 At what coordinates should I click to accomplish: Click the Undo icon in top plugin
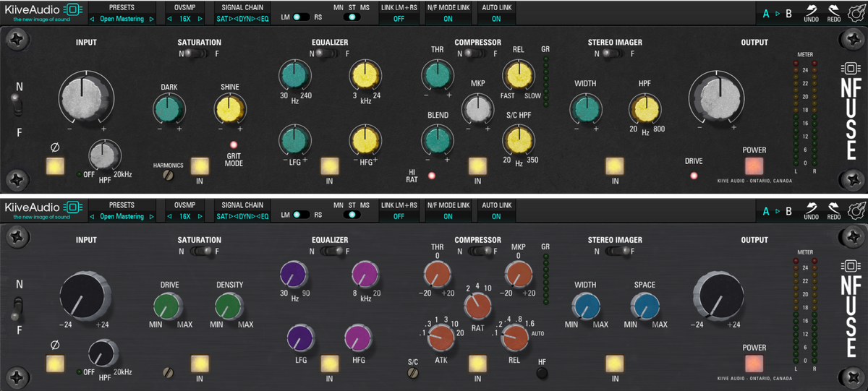812,9
